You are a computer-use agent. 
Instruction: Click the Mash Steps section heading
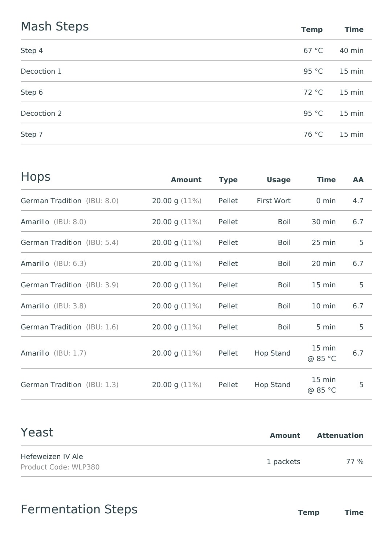click(x=55, y=27)
